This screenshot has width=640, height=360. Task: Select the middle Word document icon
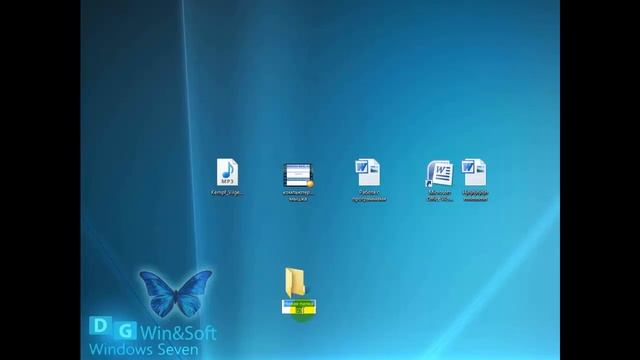click(x=368, y=173)
